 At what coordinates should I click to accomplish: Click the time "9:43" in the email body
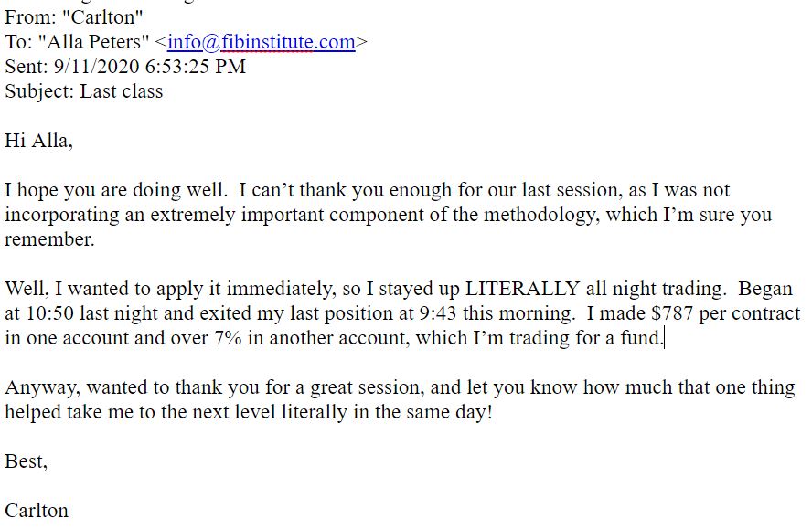coord(438,313)
